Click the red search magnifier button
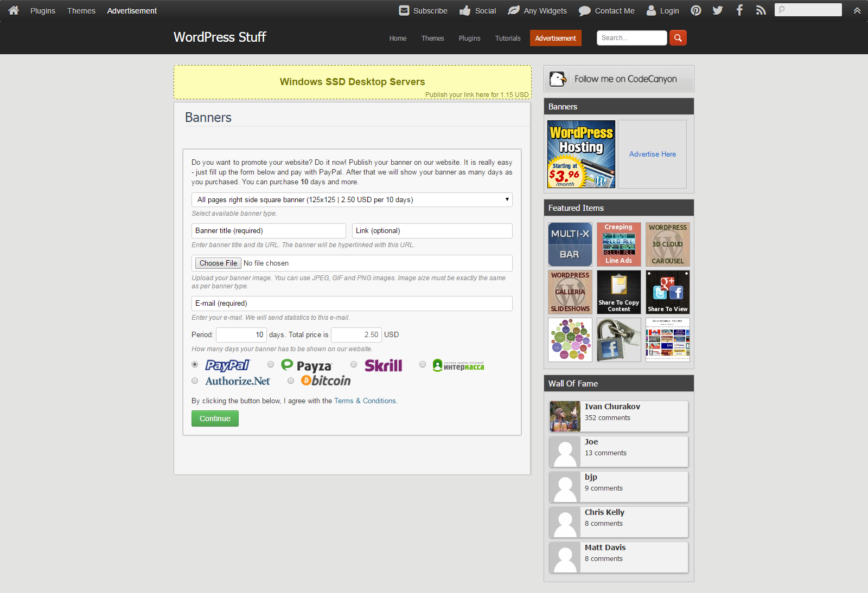 (x=678, y=38)
